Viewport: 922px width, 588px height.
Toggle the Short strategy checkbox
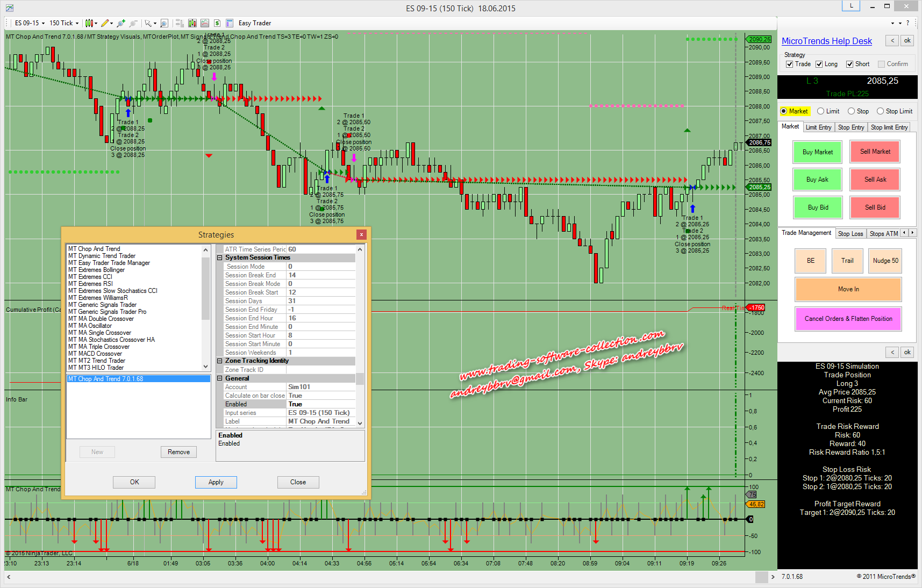point(850,64)
